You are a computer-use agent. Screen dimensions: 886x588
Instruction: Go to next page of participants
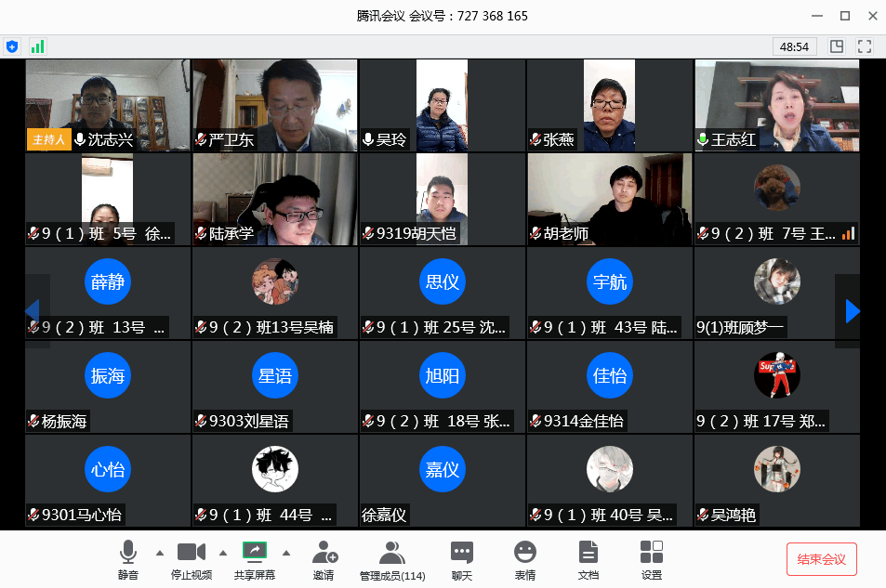click(x=852, y=311)
